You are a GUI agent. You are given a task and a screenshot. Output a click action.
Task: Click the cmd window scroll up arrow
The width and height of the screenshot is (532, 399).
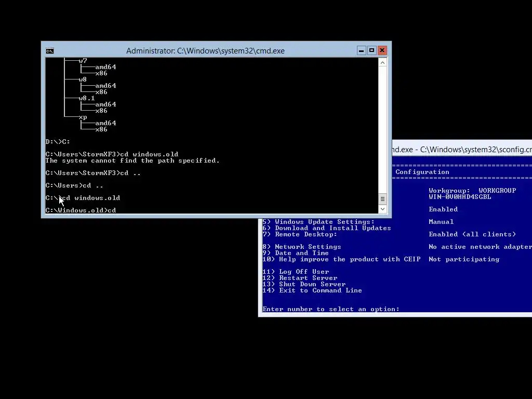point(382,63)
